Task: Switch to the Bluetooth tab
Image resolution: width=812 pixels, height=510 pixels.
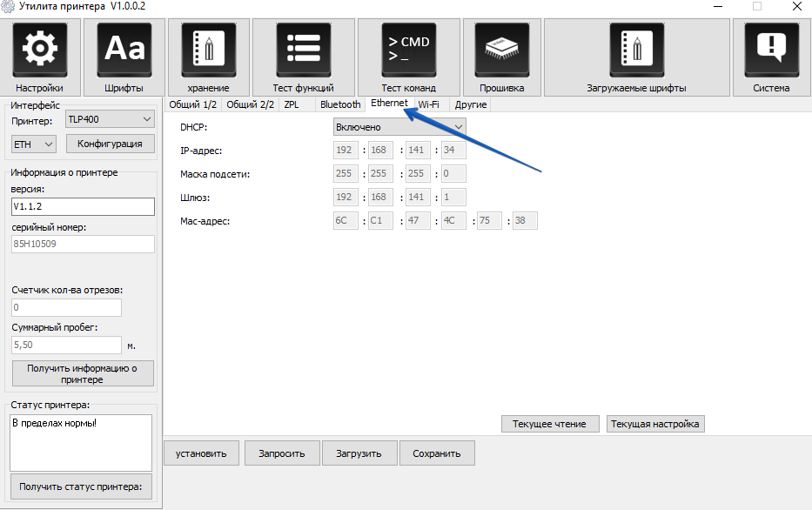Action: 339,104
